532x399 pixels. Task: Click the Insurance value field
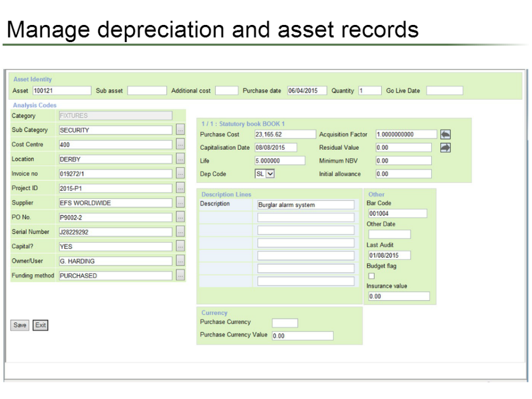click(x=399, y=296)
